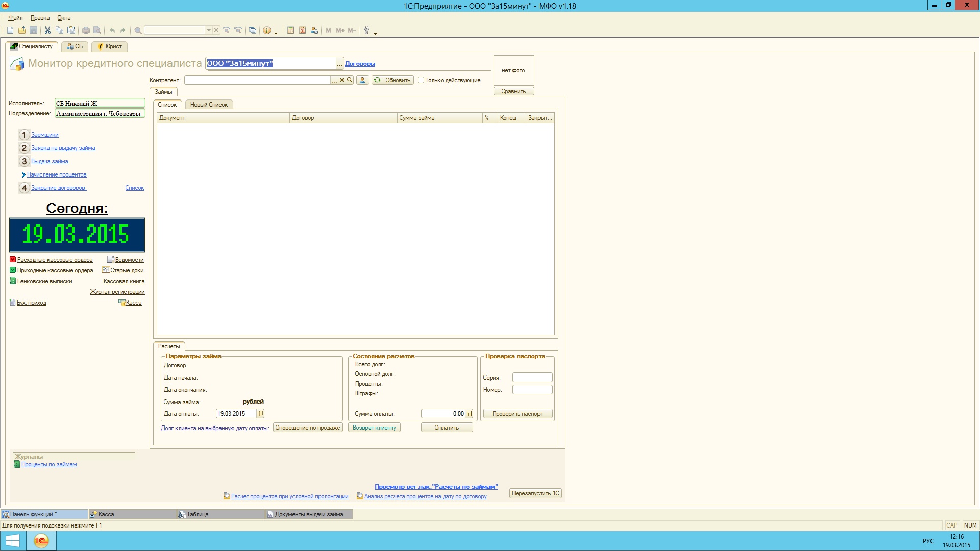Select the Специалисту tab
Image resolution: width=980 pixels, height=551 pixels.
[x=32, y=46]
